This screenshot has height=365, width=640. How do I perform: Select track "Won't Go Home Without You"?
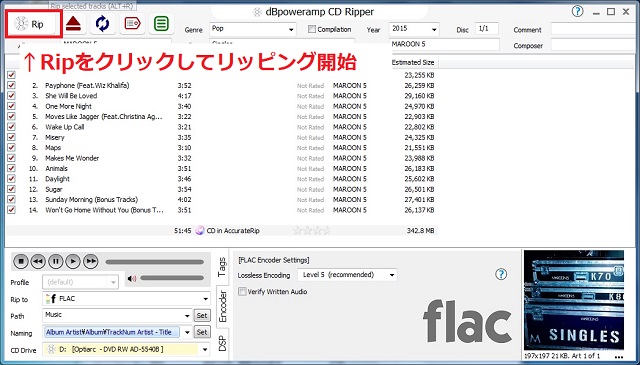(x=104, y=210)
